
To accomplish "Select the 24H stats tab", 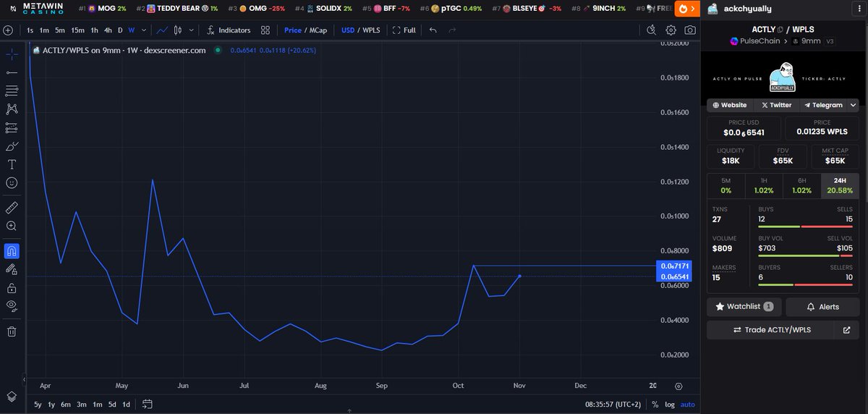I will (840, 186).
